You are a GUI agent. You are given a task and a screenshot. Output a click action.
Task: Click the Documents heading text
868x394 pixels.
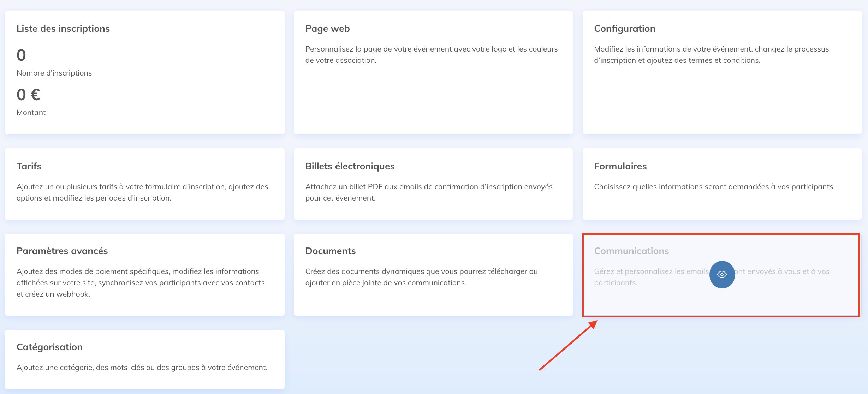330,251
